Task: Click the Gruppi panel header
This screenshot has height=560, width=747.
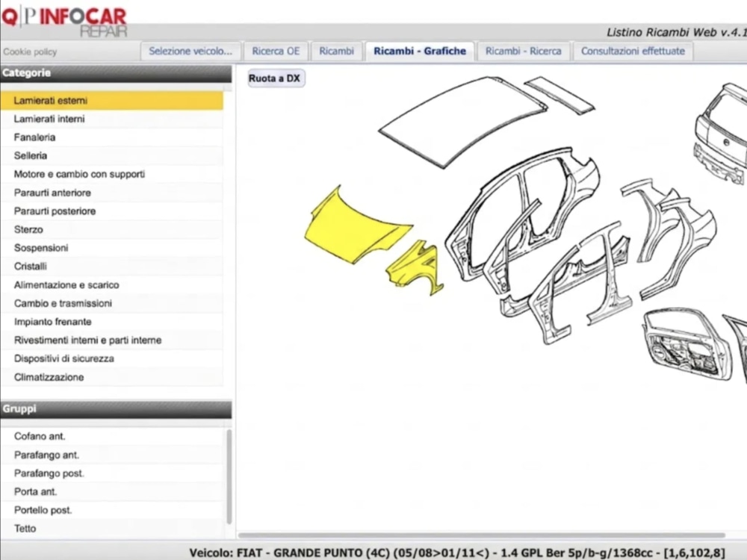Action: (x=116, y=409)
